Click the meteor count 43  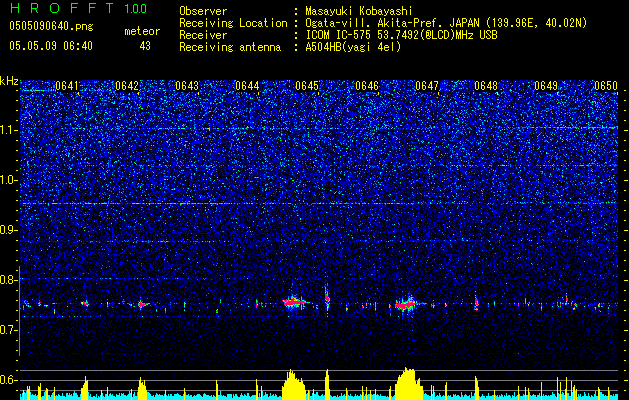145,46
